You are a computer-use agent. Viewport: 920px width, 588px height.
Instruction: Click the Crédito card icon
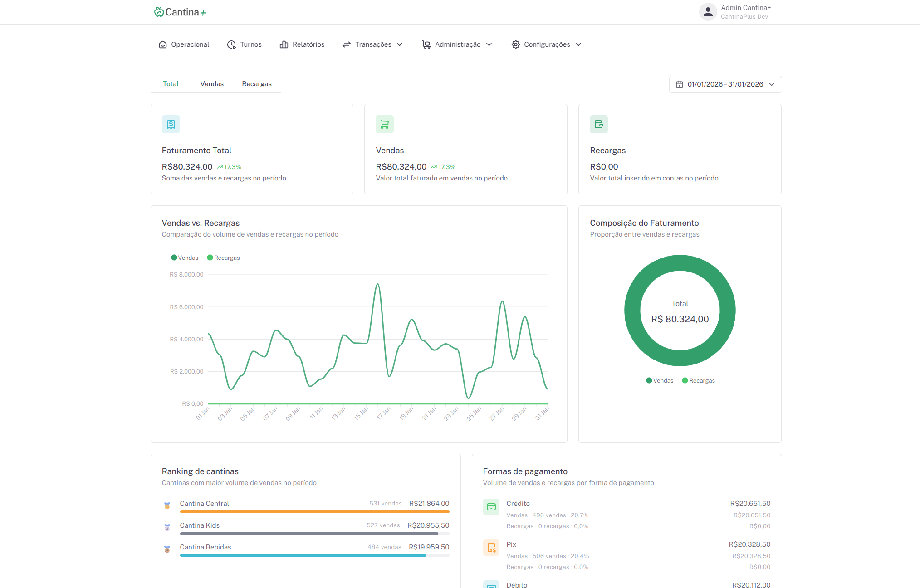491,507
